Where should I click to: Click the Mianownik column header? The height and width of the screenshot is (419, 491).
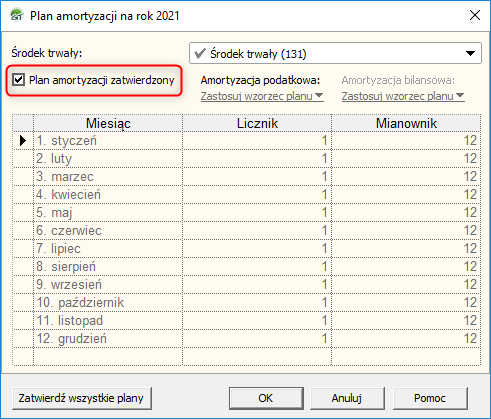[406, 123]
